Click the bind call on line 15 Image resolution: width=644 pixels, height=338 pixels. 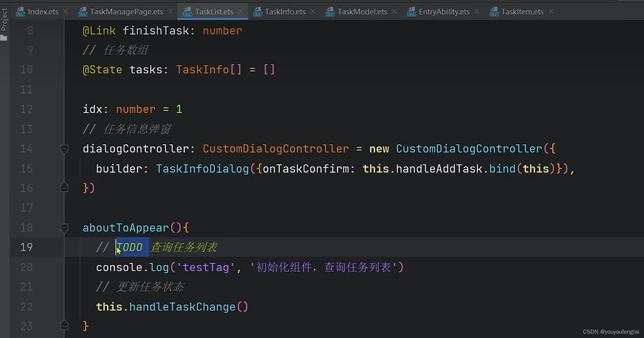tap(502, 169)
